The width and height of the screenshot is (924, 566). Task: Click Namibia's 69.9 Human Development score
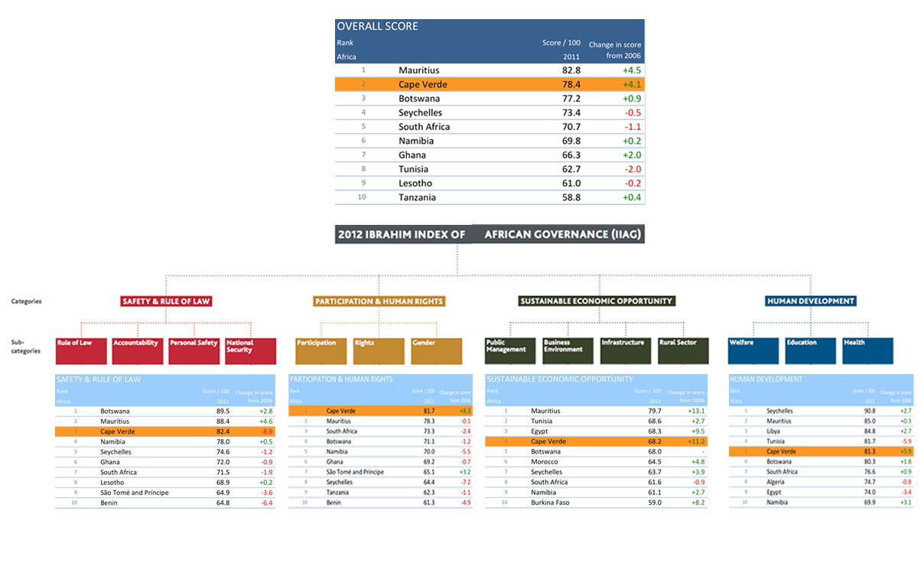coord(871,503)
